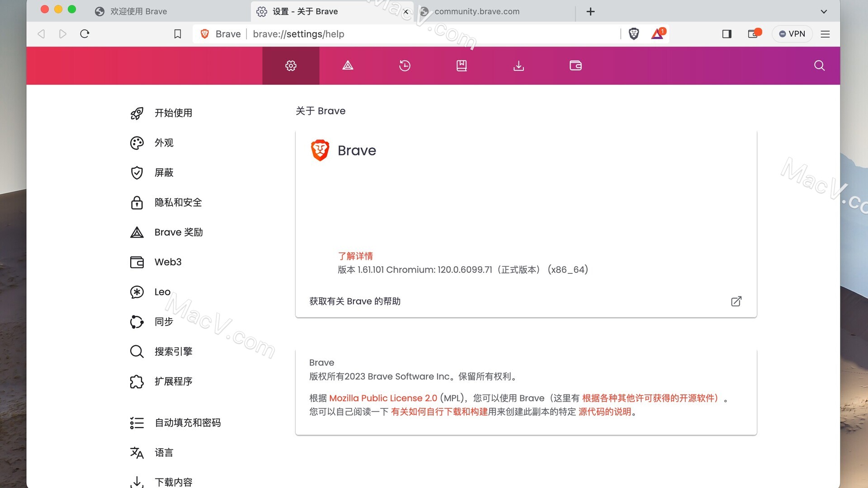Open 外观 settings section

pos(152,143)
